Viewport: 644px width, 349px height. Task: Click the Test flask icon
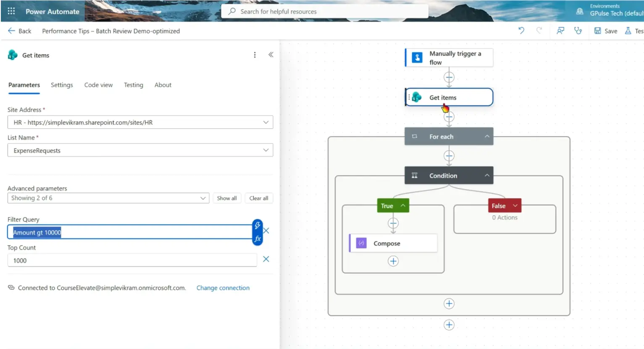(628, 31)
